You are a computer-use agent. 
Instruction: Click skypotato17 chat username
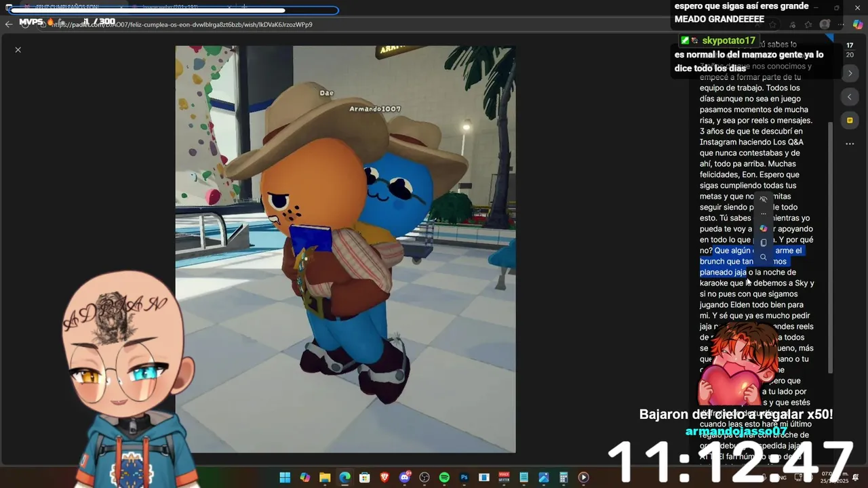tap(729, 41)
